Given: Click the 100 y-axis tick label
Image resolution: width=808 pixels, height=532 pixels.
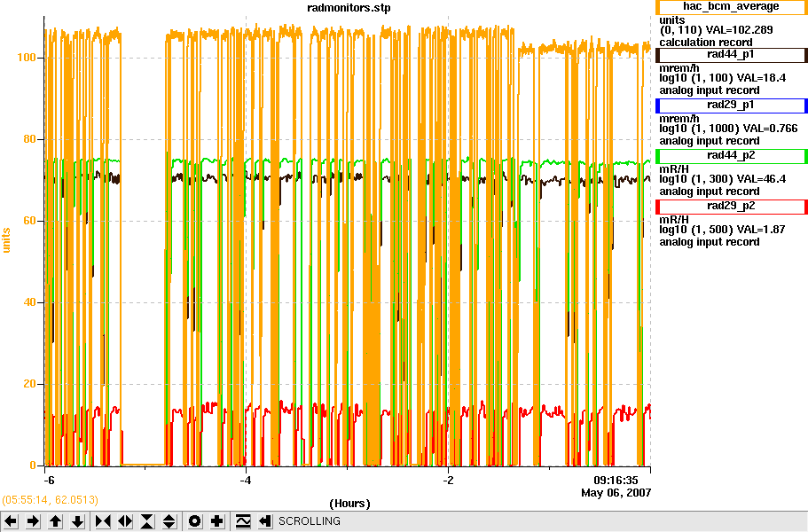Looking at the screenshot, I should click(27, 57).
